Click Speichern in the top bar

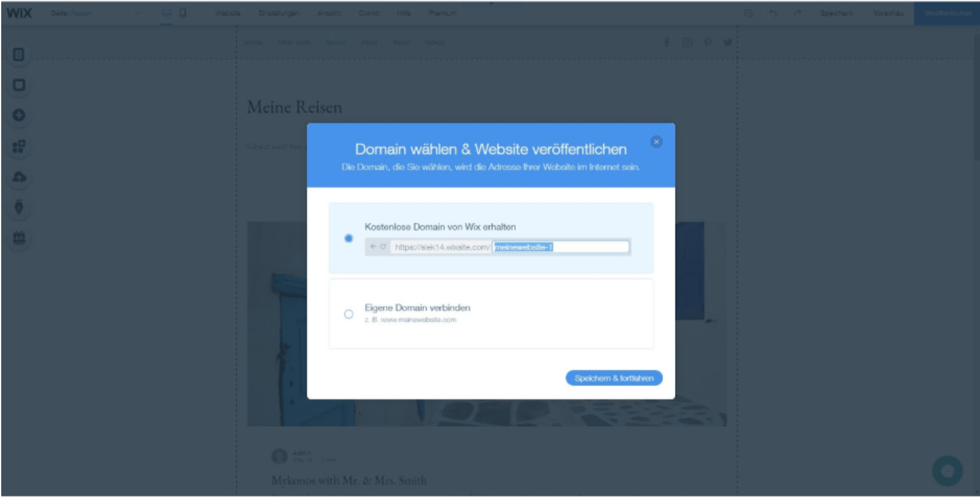tap(836, 13)
